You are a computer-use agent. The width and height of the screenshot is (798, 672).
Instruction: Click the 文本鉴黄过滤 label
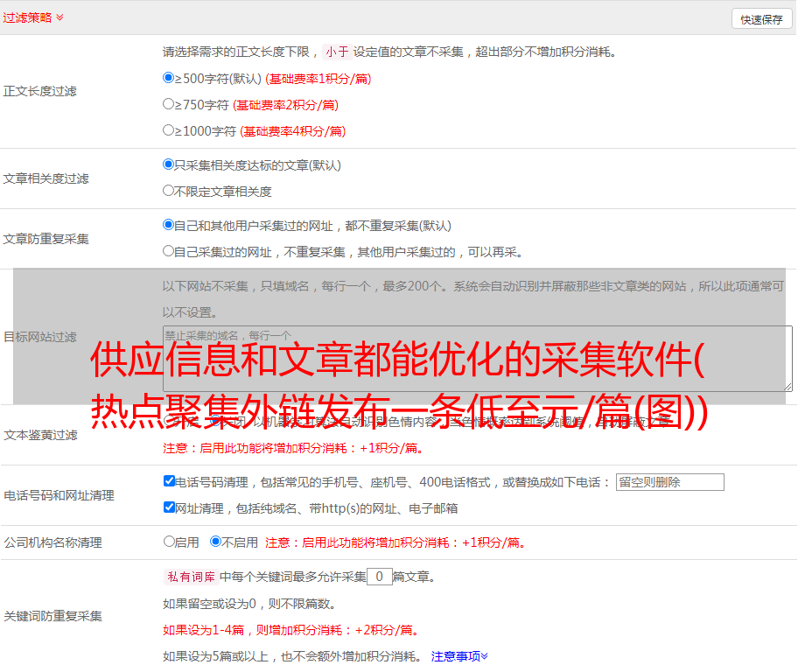(40, 435)
